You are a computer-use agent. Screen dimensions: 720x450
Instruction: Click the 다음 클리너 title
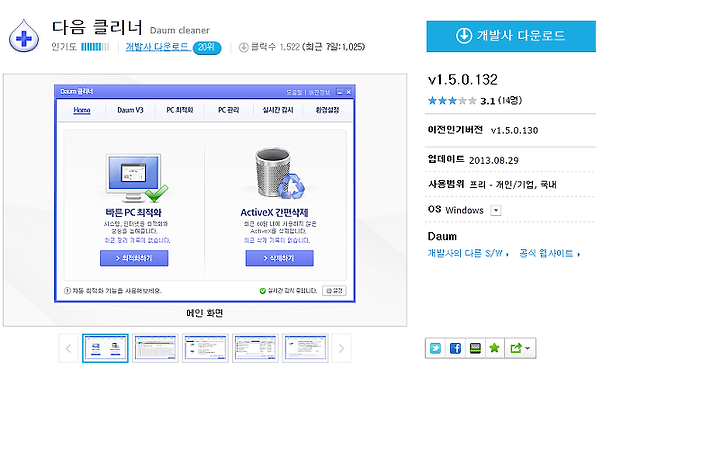[x=97, y=28]
